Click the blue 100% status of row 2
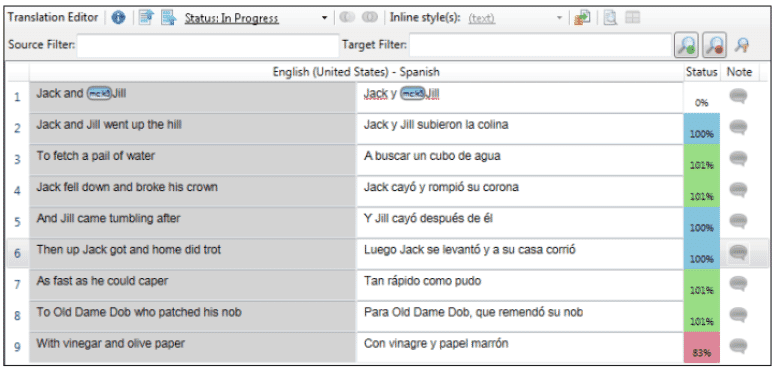 coord(702,129)
